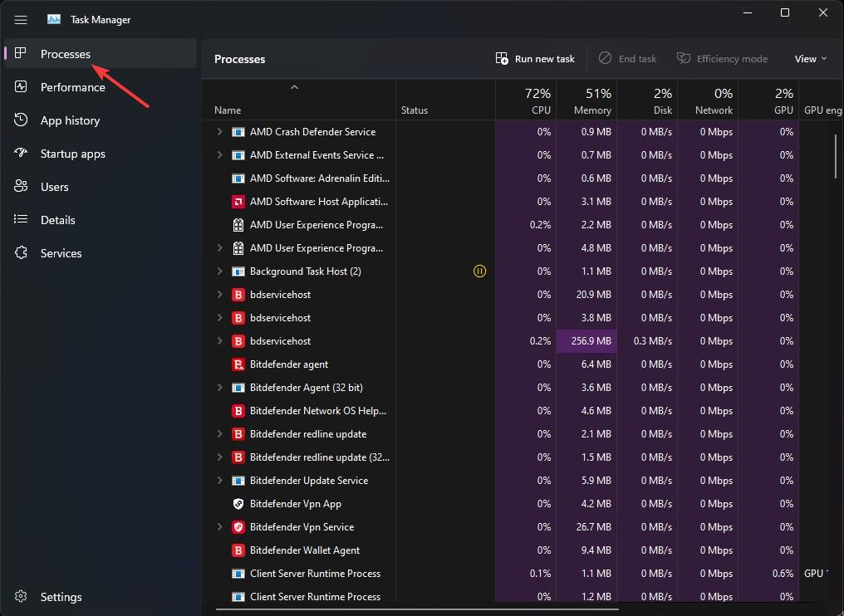Sort by the Name column header

pos(299,100)
